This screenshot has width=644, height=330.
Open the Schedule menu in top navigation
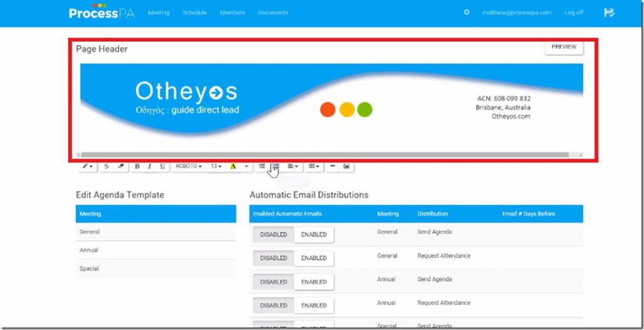(x=194, y=13)
